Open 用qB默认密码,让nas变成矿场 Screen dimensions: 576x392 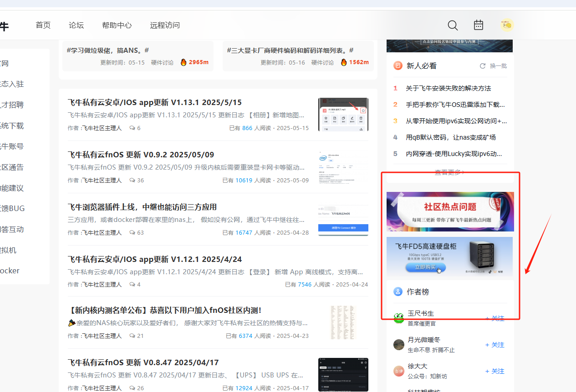tap(451, 137)
